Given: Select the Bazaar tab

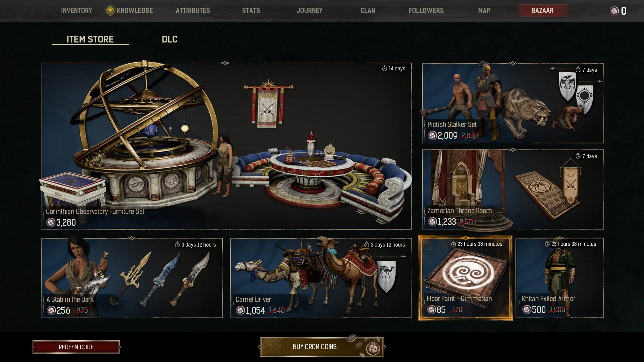Looking at the screenshot, I should 542,11.
